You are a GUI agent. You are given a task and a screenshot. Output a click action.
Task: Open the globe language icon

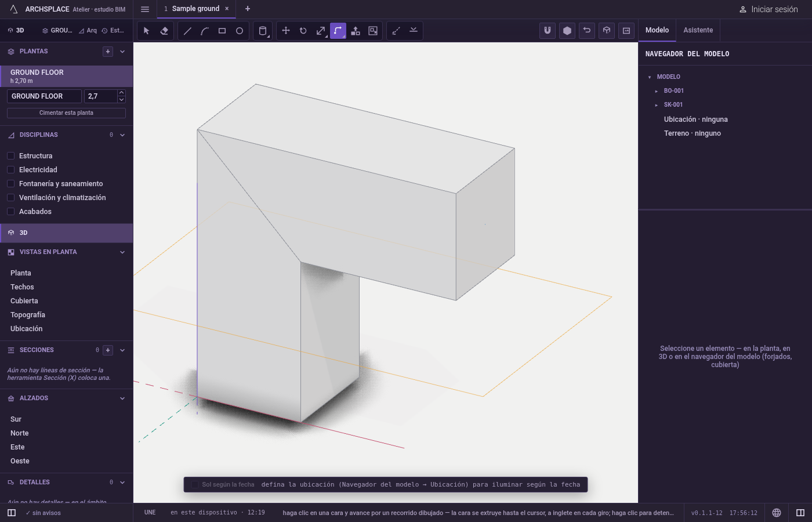(x=777, y=513)
